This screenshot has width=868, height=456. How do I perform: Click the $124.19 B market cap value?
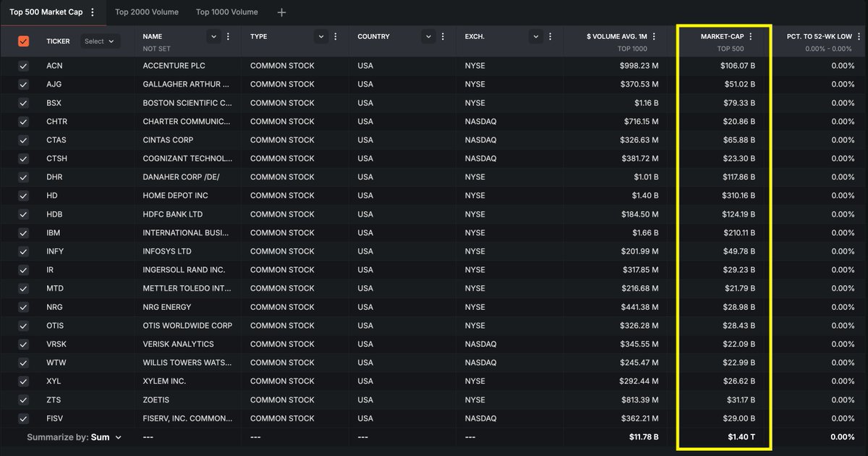point(738,214)
